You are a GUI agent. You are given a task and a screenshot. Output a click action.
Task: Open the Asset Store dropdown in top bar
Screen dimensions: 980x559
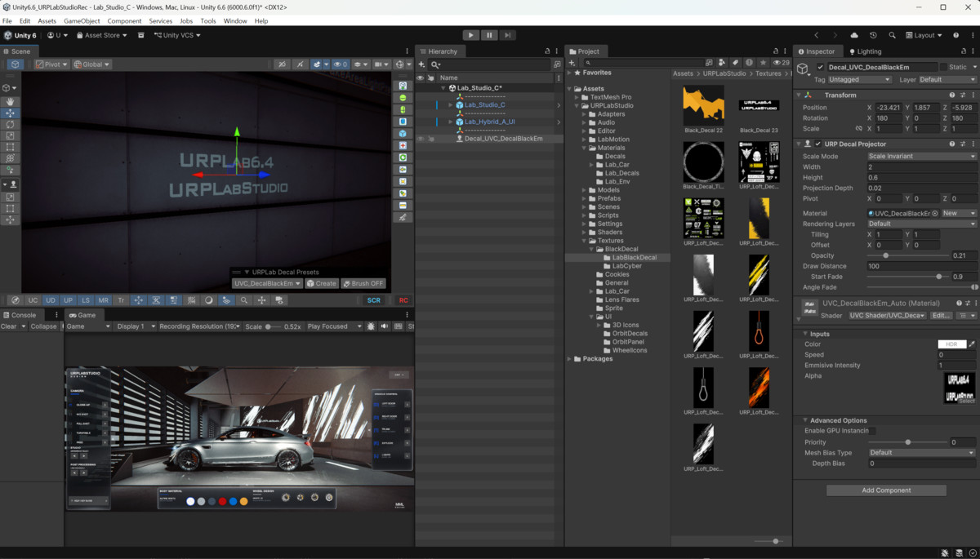(x=102, y=35)
